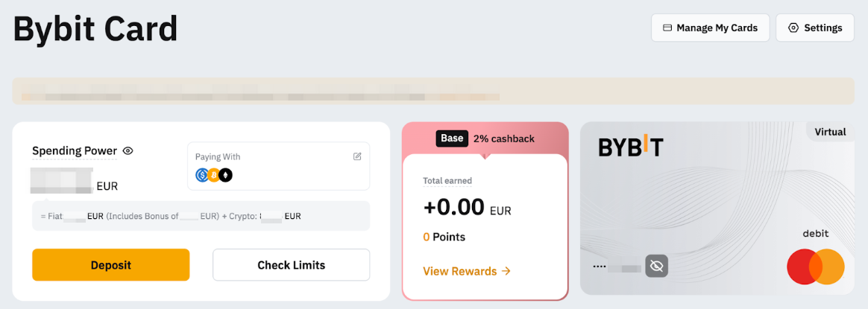The image size is (868, 309).
Task: Open Manage My Cards
Action: pyautogui.click(x=710, y=28)
